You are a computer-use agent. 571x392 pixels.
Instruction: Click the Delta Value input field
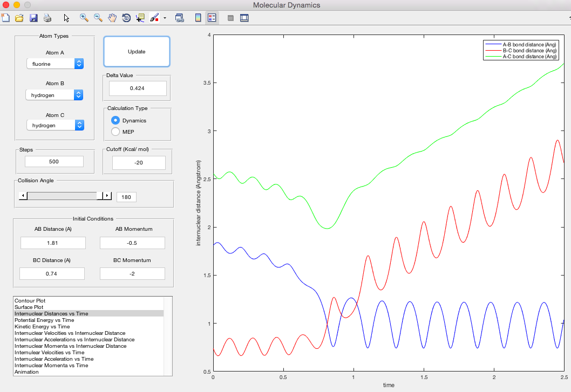(138, 88)
